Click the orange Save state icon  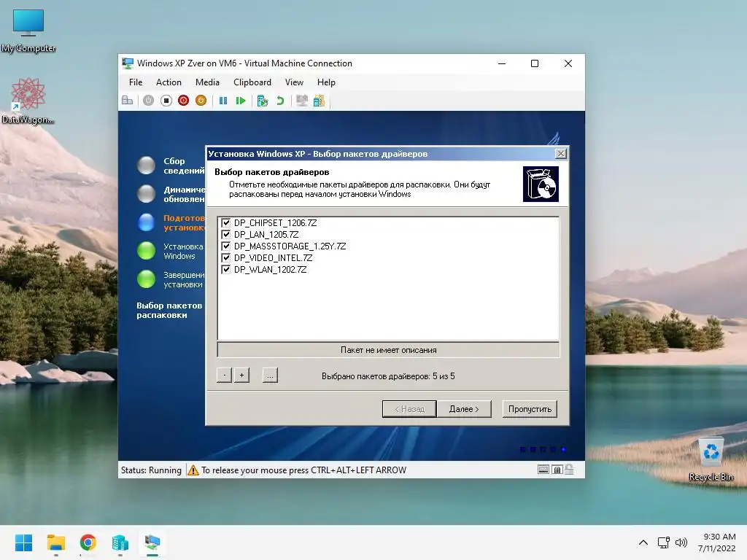pyautogui.click(x=201, y=101)
